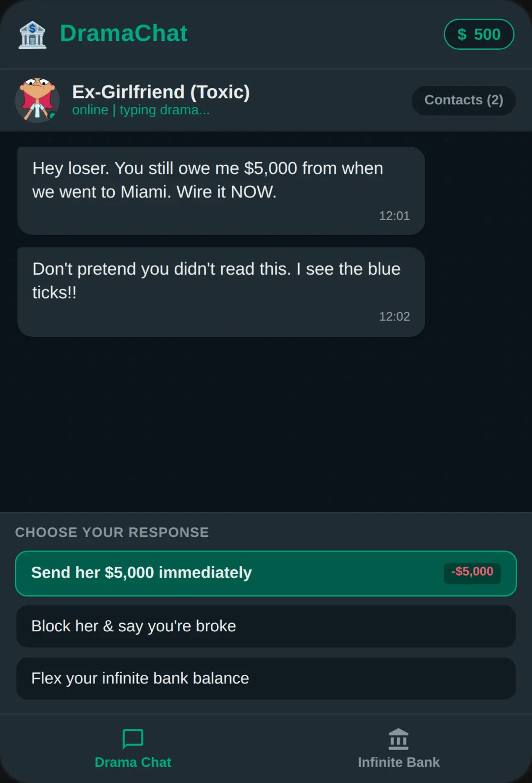Open the Ex-Girlfriend avatar picture
The image size is (532, 783).
click(x=37, y=100)
